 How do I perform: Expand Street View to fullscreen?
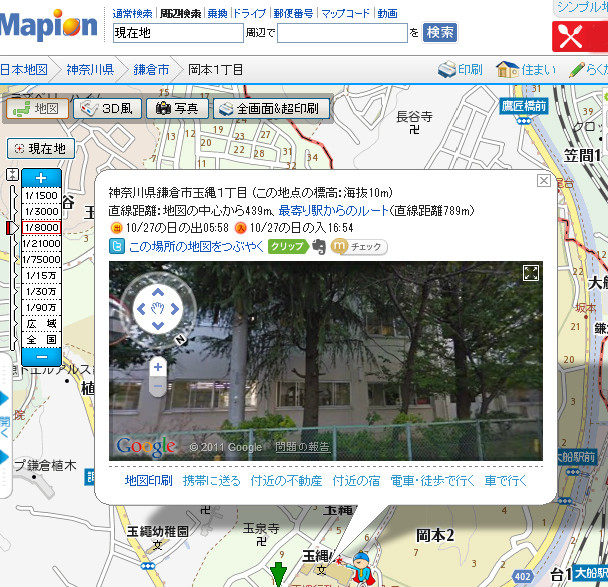coord(530,273)
